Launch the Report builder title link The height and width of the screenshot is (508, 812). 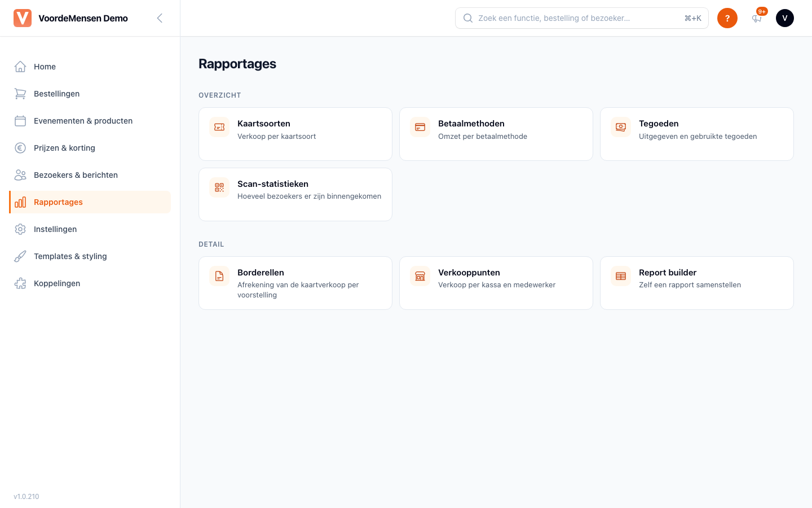668,273
